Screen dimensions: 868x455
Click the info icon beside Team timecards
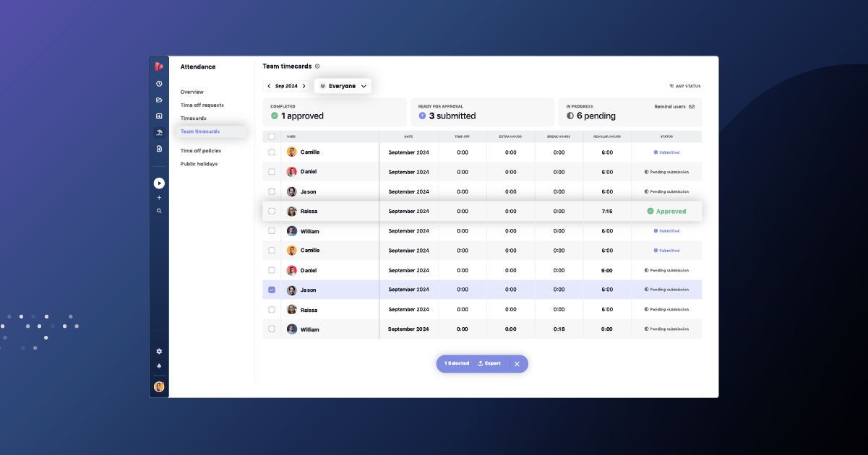[x=317, y=66]
